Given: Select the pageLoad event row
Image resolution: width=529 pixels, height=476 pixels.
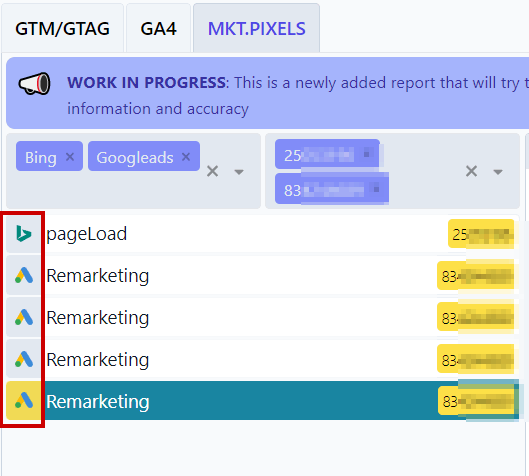Looking at the screenshot, I should pyautogui.click(x=262, y=233).
